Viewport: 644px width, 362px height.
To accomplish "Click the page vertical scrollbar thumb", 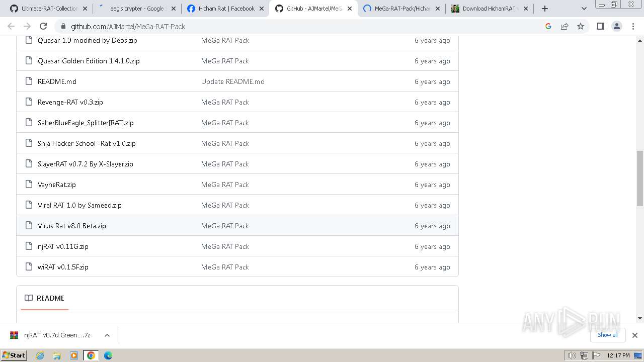I will (640, 178).
